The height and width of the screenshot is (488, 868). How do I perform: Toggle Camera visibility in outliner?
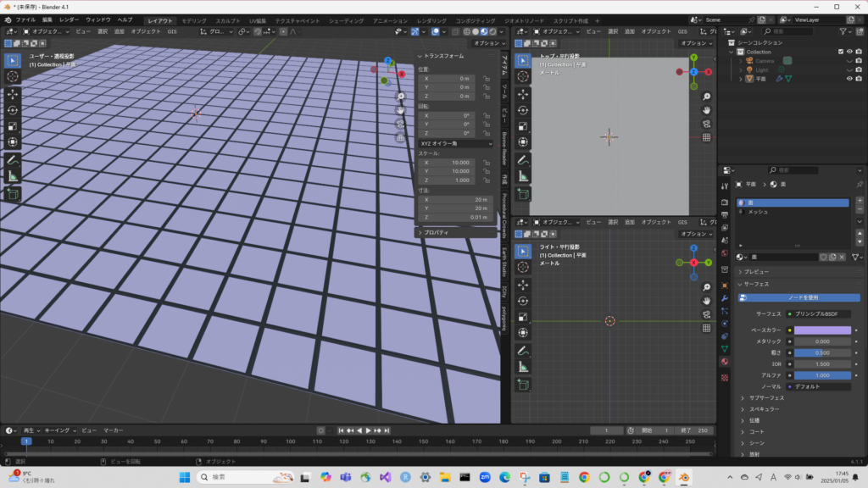click(x=849, y=61)
